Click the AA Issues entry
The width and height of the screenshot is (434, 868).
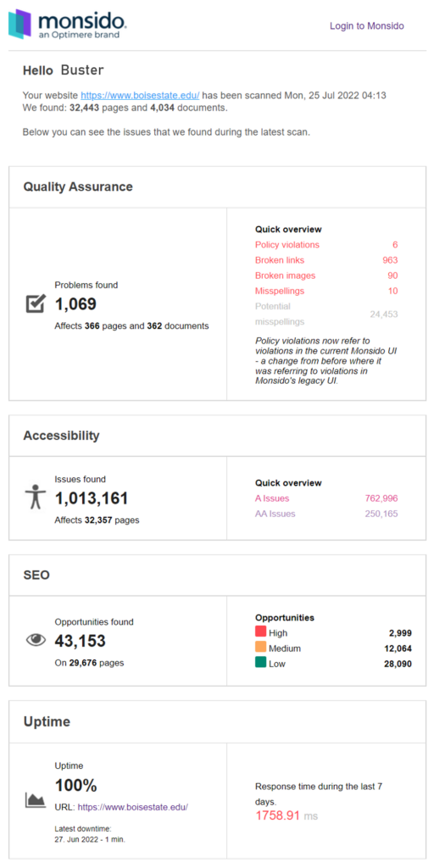pyautogui.click(x=275, y=514)
